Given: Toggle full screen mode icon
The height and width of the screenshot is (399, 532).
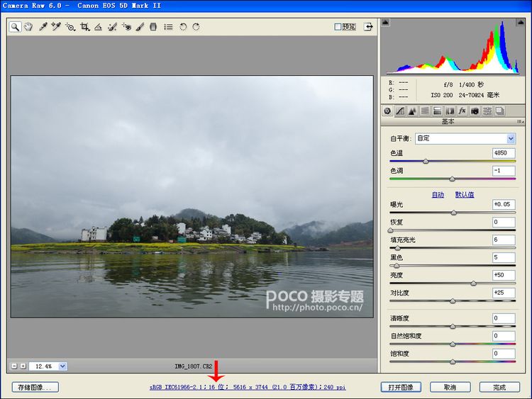Looking at the screenshot, I should pos(368,27).
